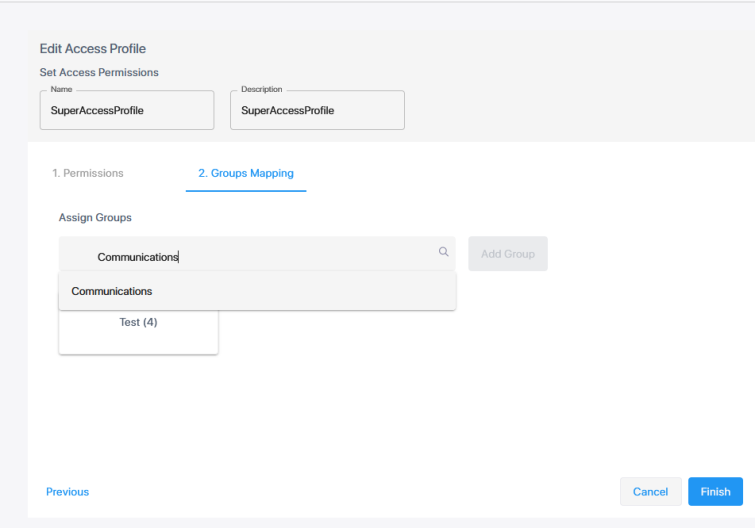The height and width of the screenshot is (528, 755).
Task: Go back via the Previous link
Action: pos(67,492)
